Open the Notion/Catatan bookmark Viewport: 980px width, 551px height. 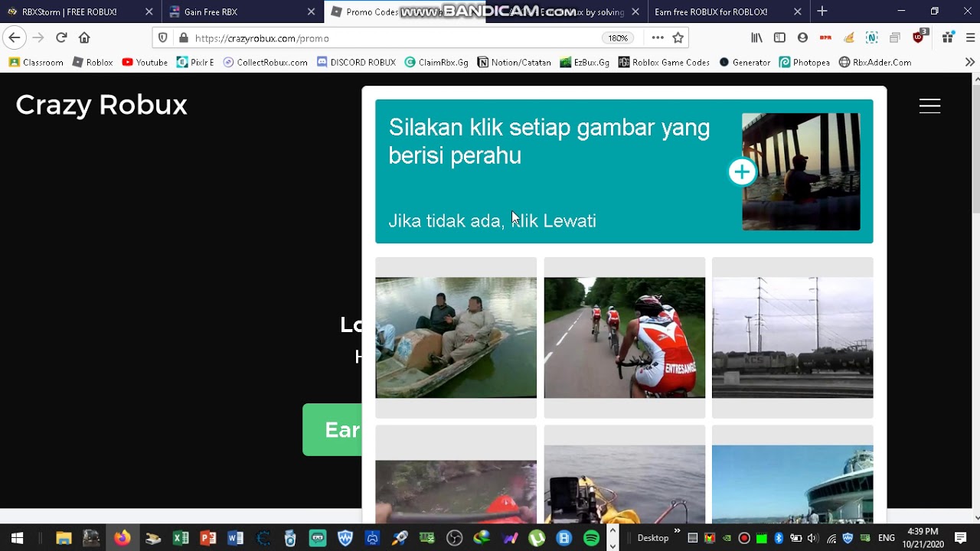[514, 62]
